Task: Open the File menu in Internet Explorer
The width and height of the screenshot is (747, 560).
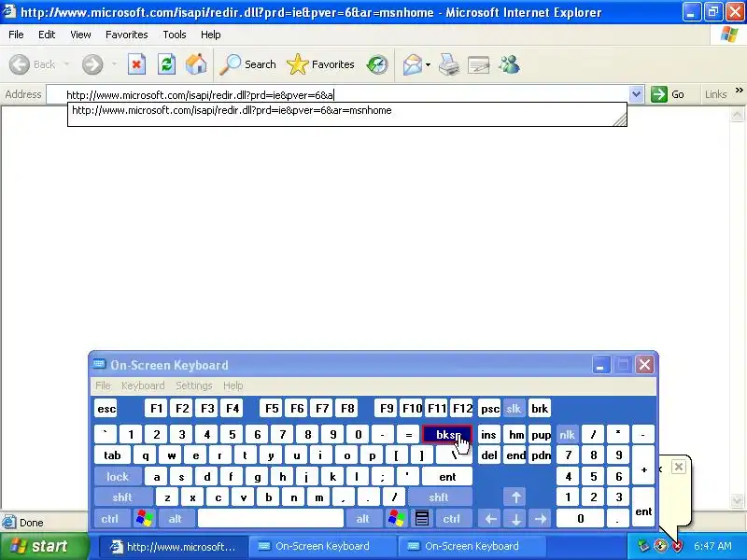Action: coord(16,35)
